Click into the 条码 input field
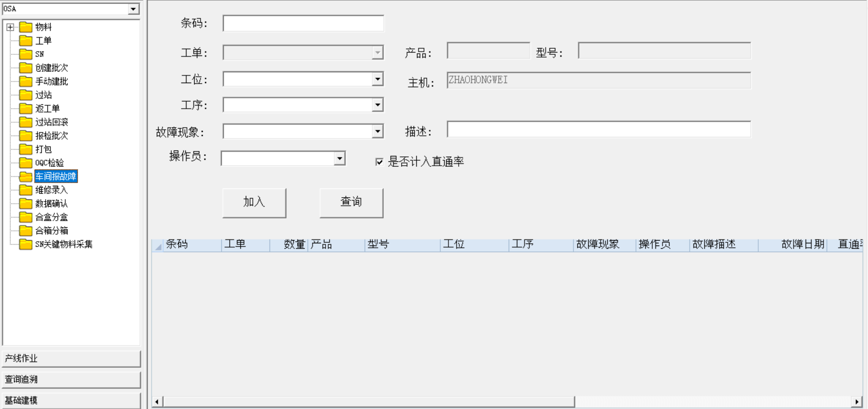This screenshot has width=868, height=409. [x=303, y=23]
